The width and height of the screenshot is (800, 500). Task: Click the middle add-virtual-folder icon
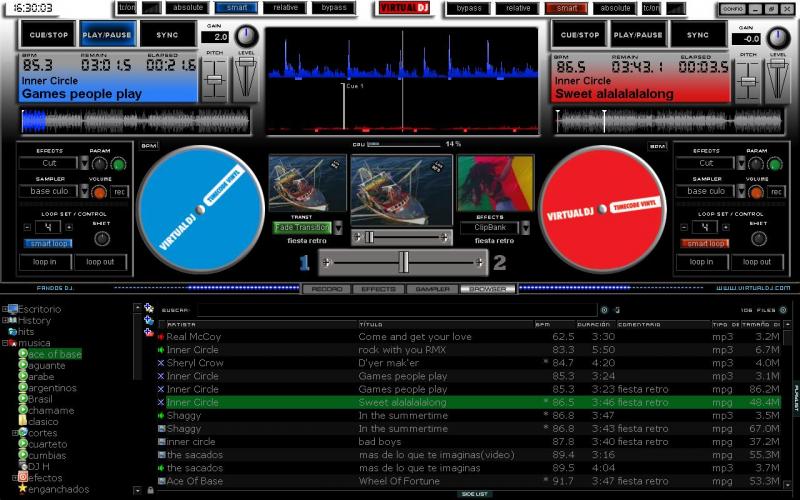pos(148,320)
